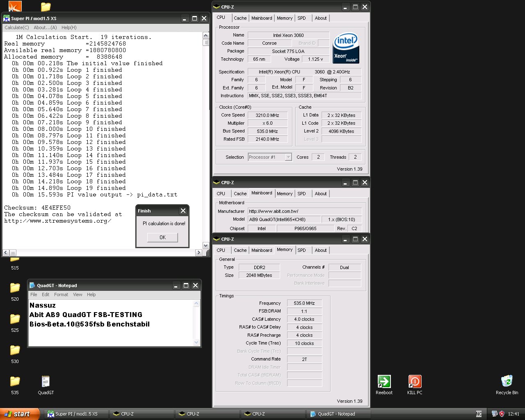
Task: Click the CAS# Latency 4.0 clocks field
Action: (304, 319)
